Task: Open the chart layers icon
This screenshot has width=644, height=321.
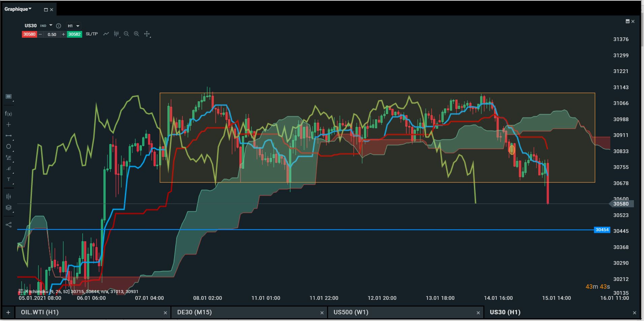Action: pos(8,208)
